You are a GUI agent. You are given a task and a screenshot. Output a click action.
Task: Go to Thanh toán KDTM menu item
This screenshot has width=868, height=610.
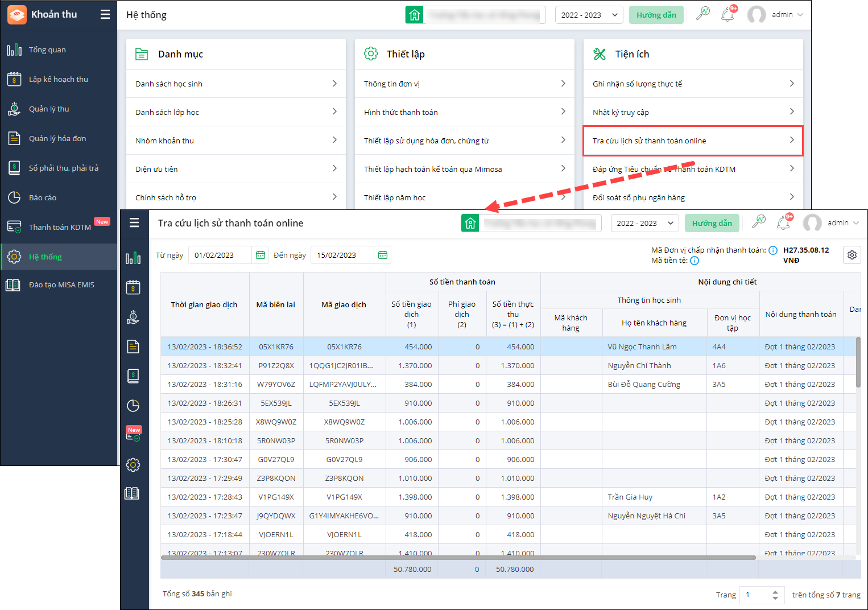click(x=60, y=227)
